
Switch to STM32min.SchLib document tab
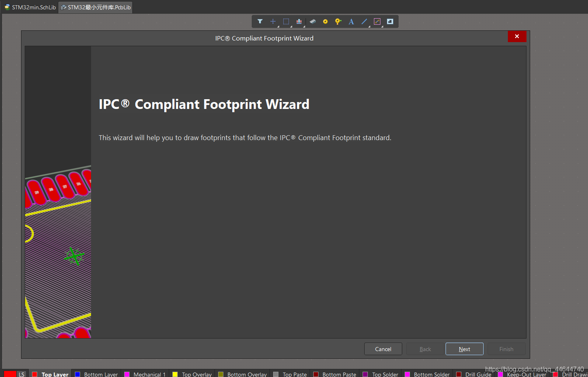point(30,7)
